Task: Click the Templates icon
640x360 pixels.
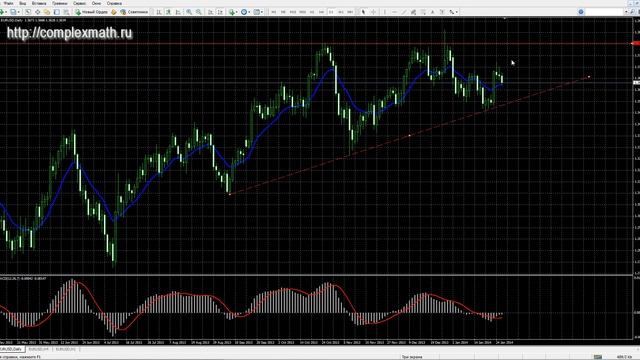Action: click(256, 12)
